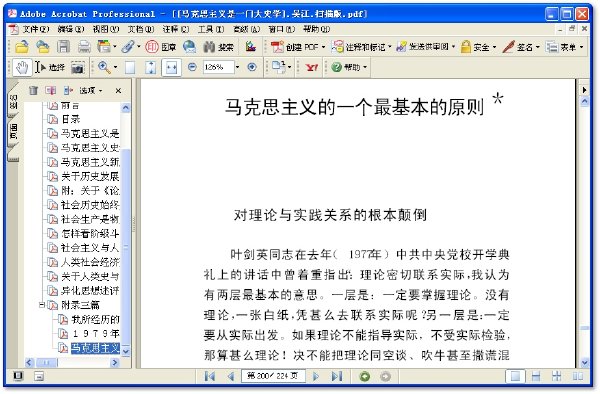Screen dimensions: 600x394
Task: Click the Print icon in toolbar
Action: (84, 47)
